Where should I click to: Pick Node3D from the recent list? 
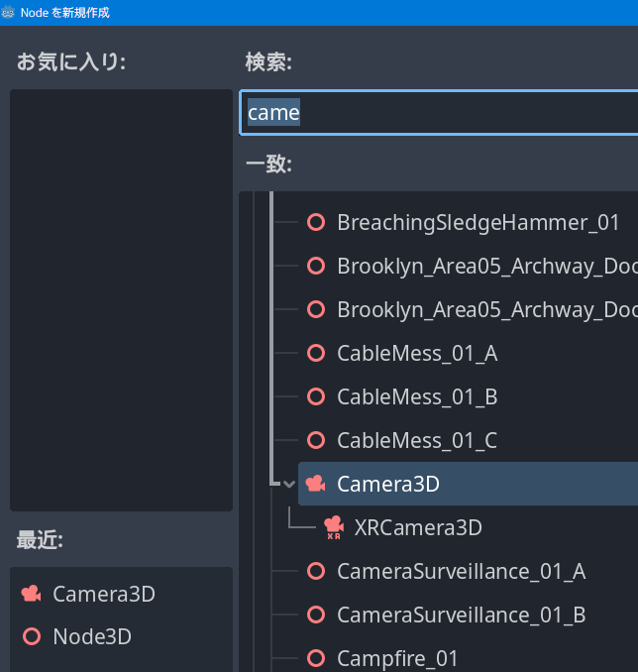[x=91, y=636]
